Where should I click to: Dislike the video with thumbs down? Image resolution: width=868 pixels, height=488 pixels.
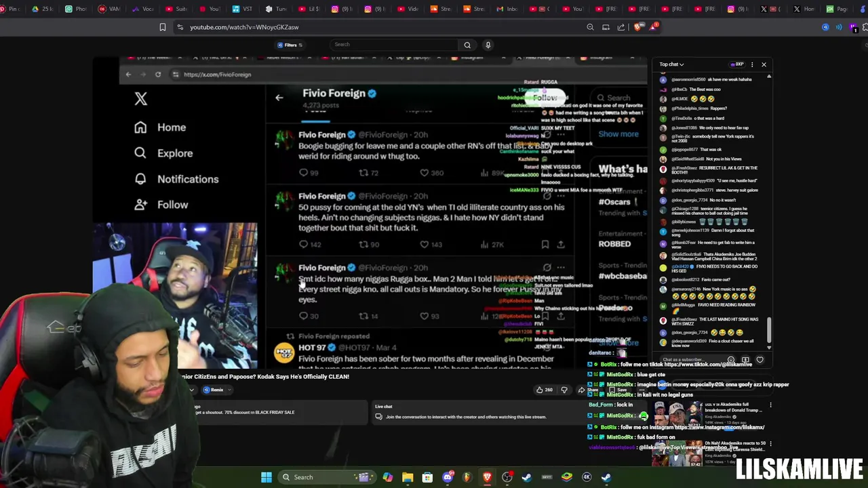[x=564, y=390]
